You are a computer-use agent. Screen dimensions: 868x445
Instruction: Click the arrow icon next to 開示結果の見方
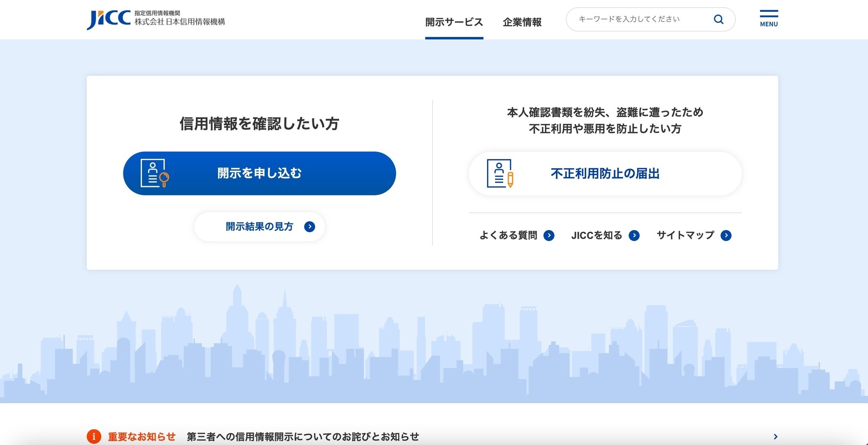point(310,227)
